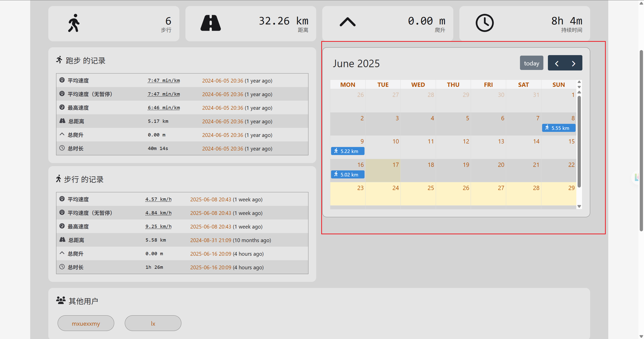This screenshot has height=339, width=644.
Task: Open walking record dated 2024-08-31 21:09
Action: 211,240
